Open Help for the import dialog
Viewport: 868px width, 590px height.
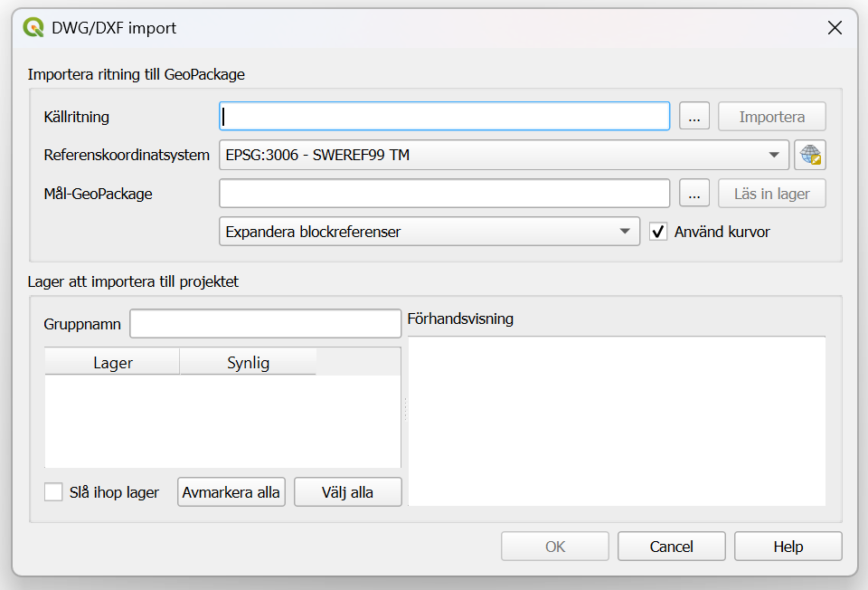tap(788, 547)
